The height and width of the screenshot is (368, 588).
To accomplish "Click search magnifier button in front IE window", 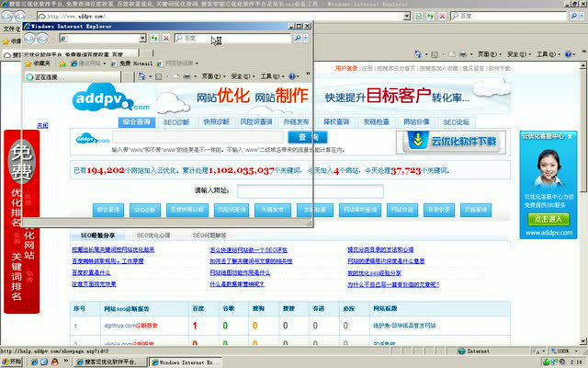I will point(298,38).
